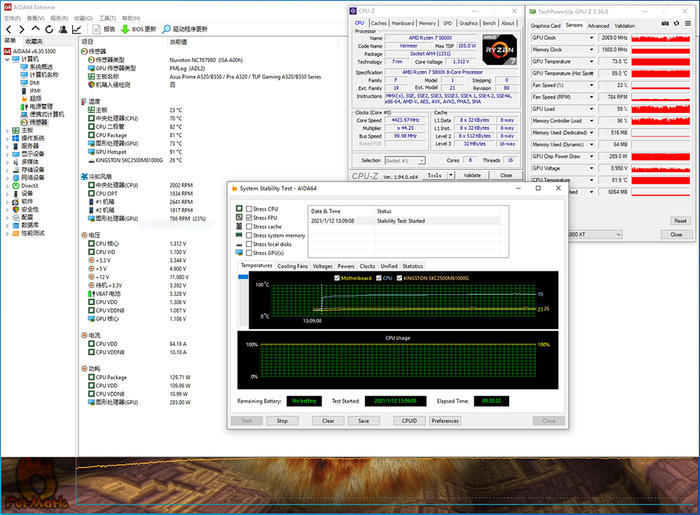The width and height of the screenshot is (700, 515).
Task: Switch to the Clocks tab in Stability Test
Action: pyautogui.click(x=367, y=266)
